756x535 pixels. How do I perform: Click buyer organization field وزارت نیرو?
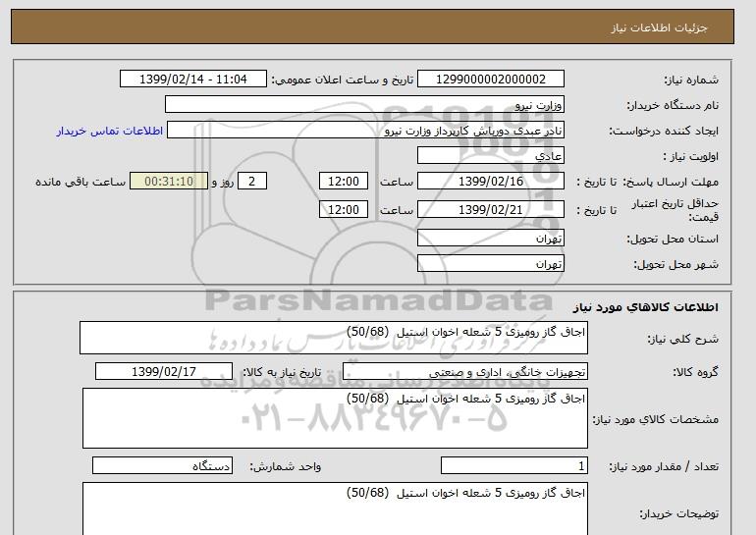(x=364, y=105)
